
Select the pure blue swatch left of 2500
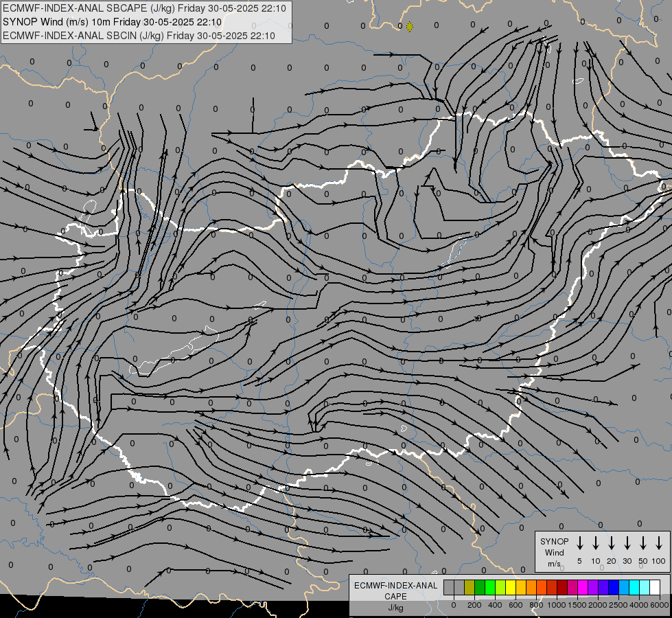[x=613, y=587]
